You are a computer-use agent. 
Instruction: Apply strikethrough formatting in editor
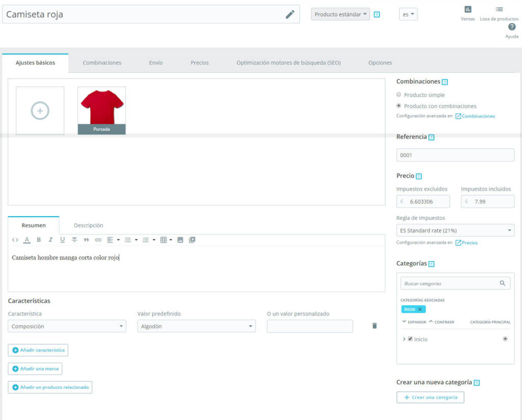[x=74, y=240]
